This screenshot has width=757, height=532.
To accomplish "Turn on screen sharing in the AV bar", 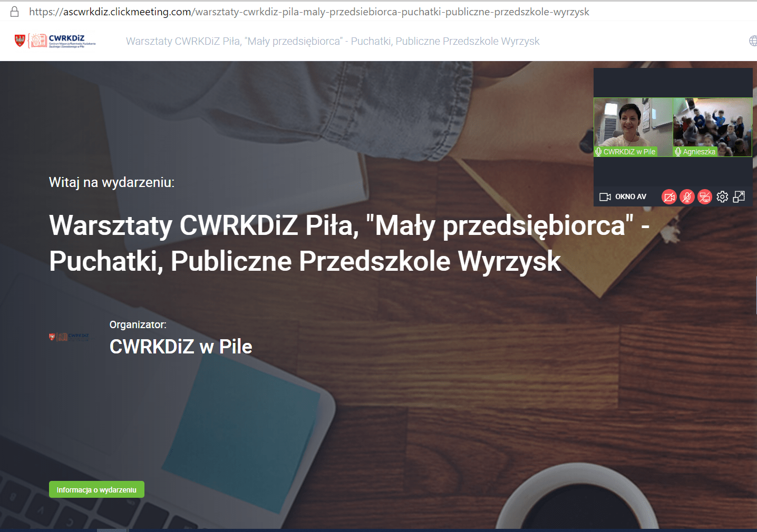I will pyautogui.click(x=704, y=197).
